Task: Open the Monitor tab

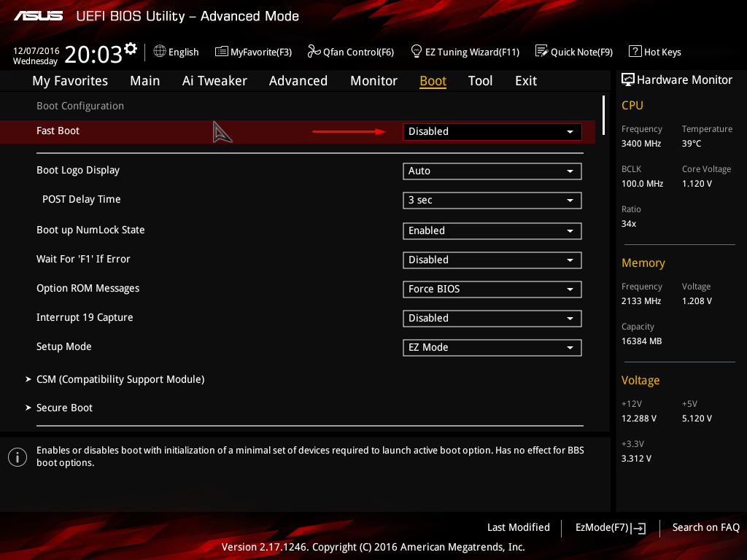Action: 374,81
